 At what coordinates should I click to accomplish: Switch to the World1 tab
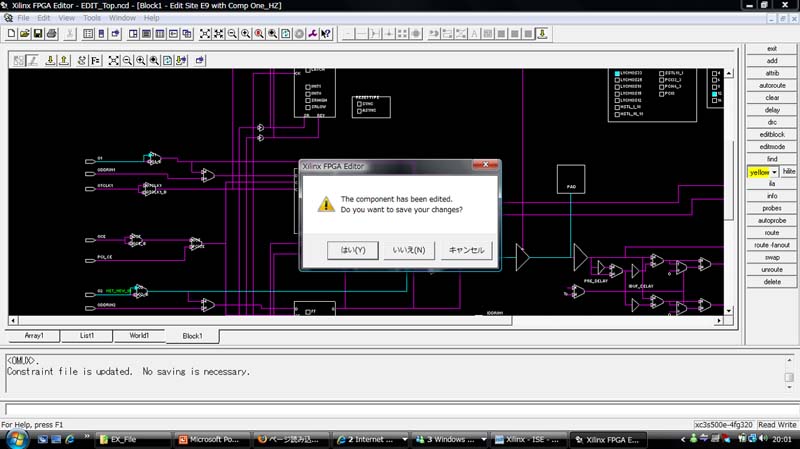click(139, 336)
